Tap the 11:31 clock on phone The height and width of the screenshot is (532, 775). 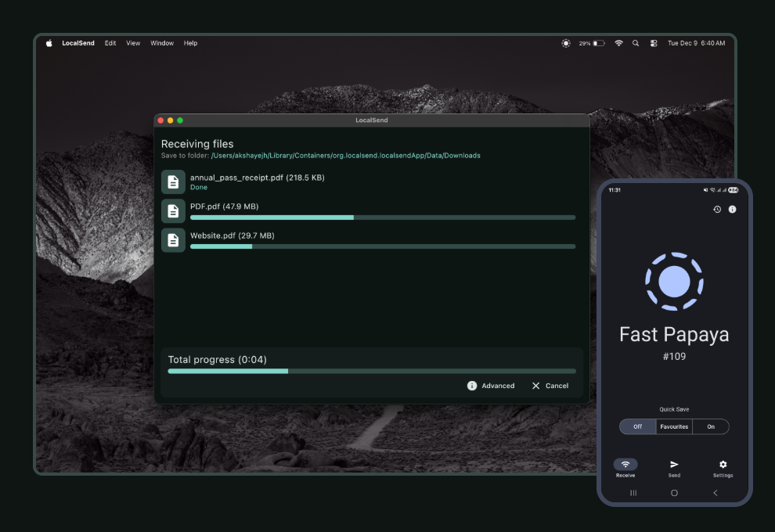[615, 190]
